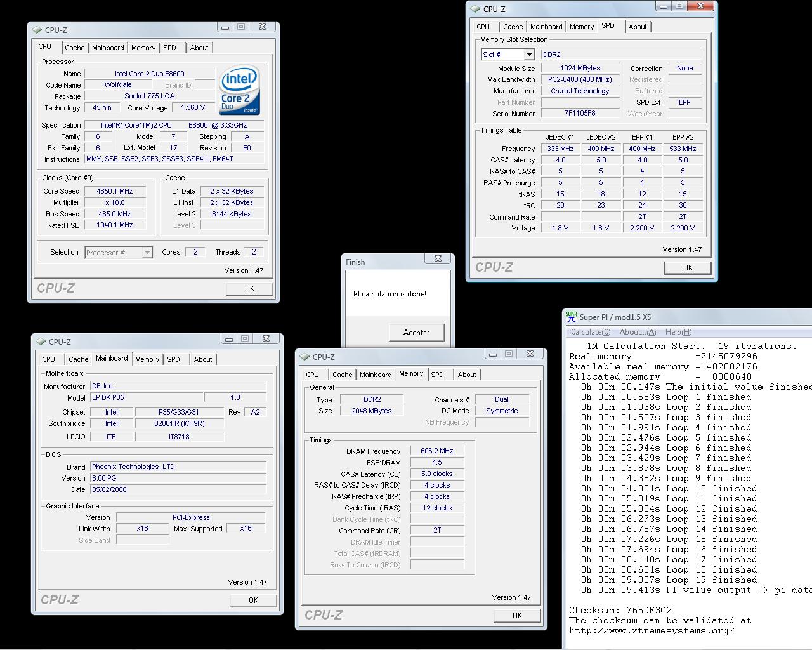Image resolution: width=812 pixels, height=650 pixels.
Task: Open the Memory tab in the Mainboard window
Action: 147,359
